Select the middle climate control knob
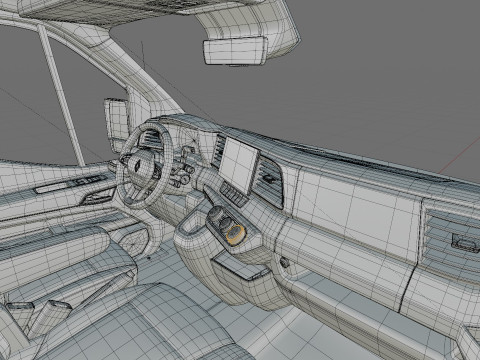This screenshot has height=360, width=480. point(226,224)
